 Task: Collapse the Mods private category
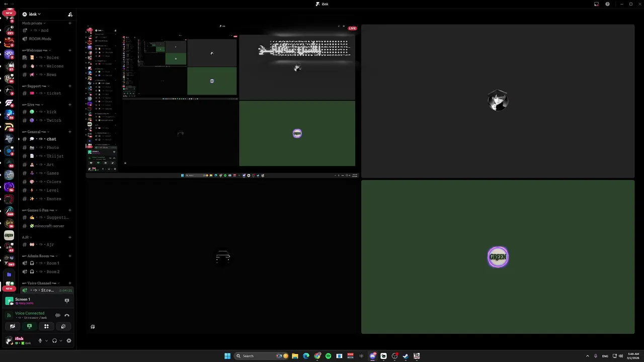point(33,23)
